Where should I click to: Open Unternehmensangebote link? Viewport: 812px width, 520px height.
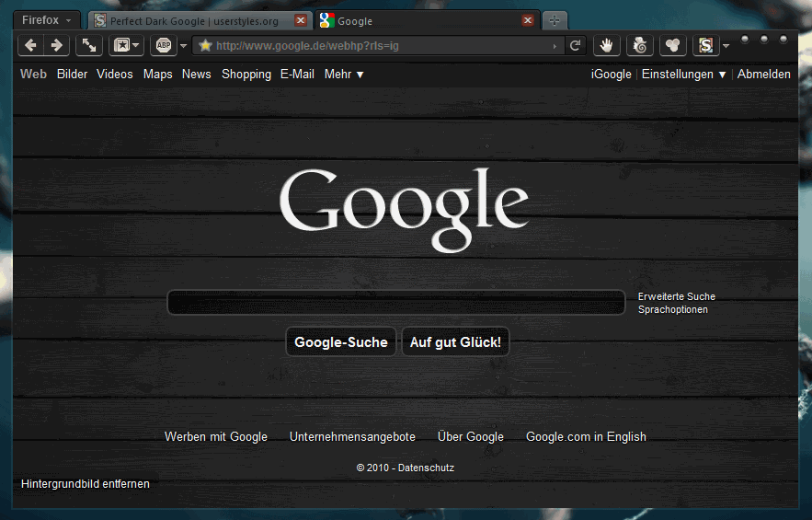point(352,436)
